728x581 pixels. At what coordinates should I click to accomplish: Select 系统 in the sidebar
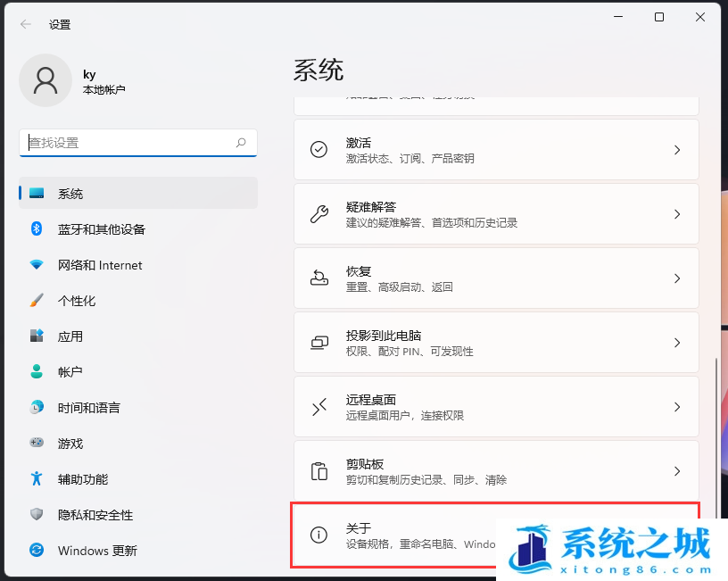pos(138,193)
